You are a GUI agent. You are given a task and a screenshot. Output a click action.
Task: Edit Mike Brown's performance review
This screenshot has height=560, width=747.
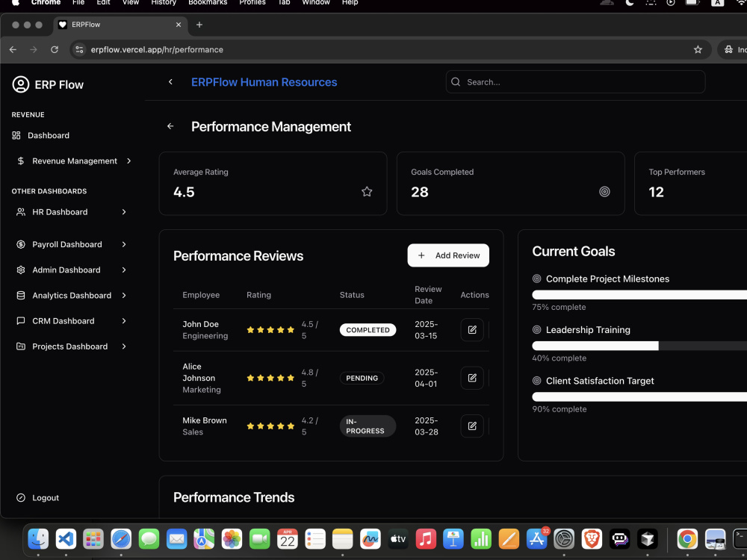tap(472, 426)
